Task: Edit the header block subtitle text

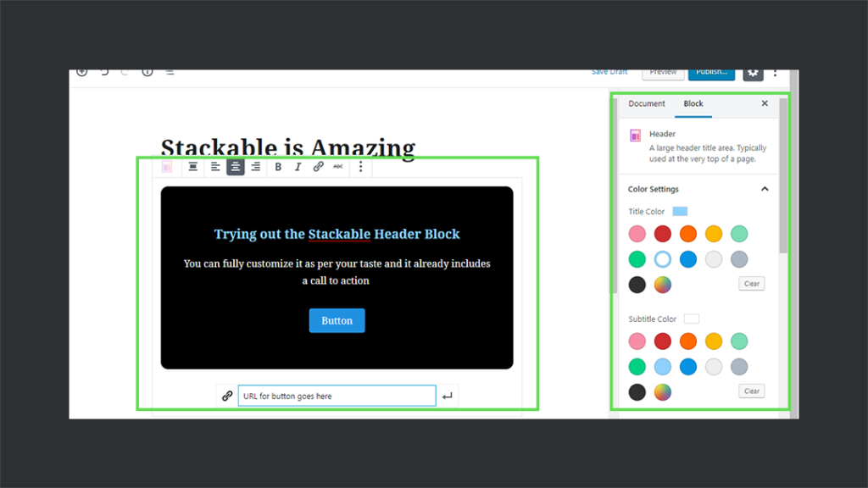Action: 337,272
